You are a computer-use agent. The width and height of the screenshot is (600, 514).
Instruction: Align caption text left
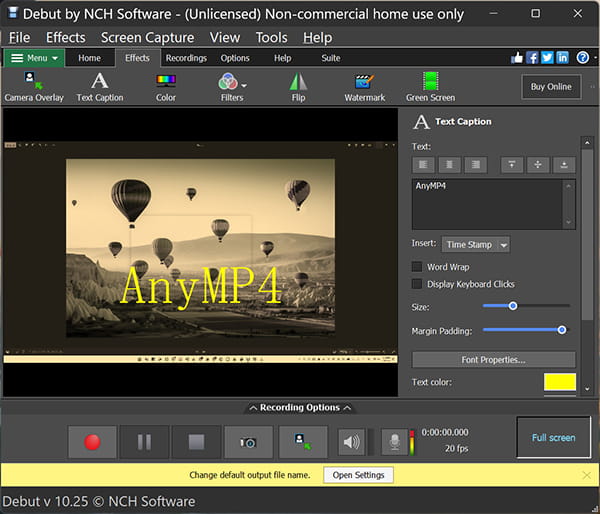coord(423,165)
